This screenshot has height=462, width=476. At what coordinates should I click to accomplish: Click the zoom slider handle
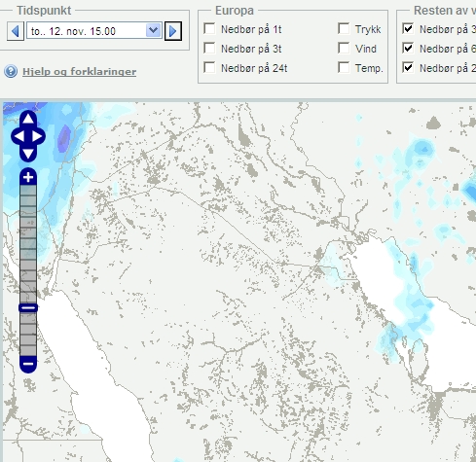point(28,307)
